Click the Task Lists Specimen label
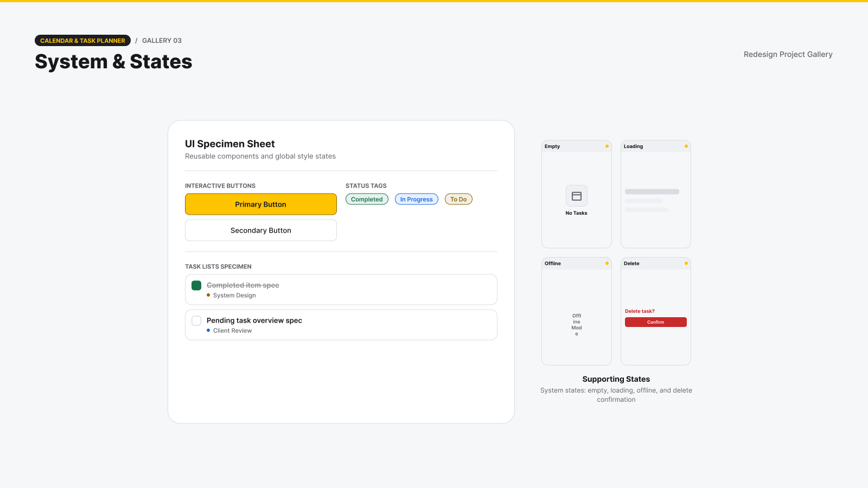Viewport: 868px width, 488px height. click(218, 267)
